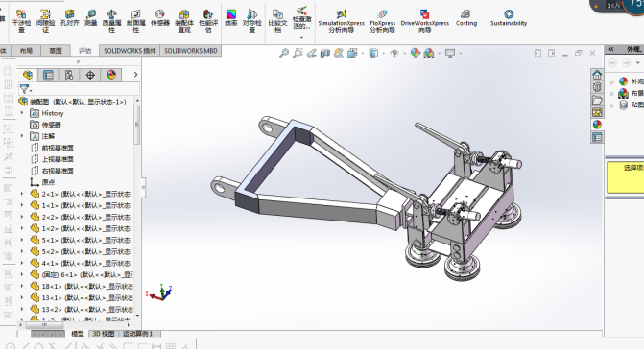644x349 pixels.
Task: Expand component 5<1> in tree
Action: click(x=22, y=240)
